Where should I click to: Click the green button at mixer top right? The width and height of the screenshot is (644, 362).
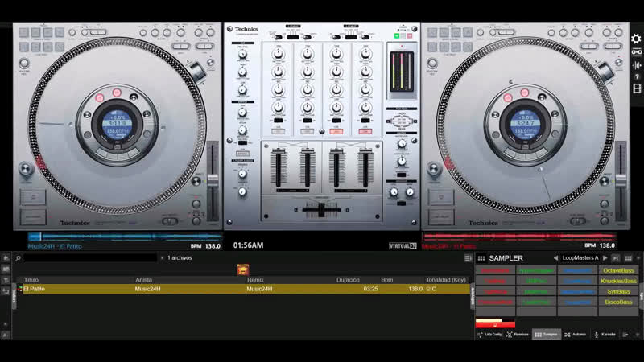[397, 36]
